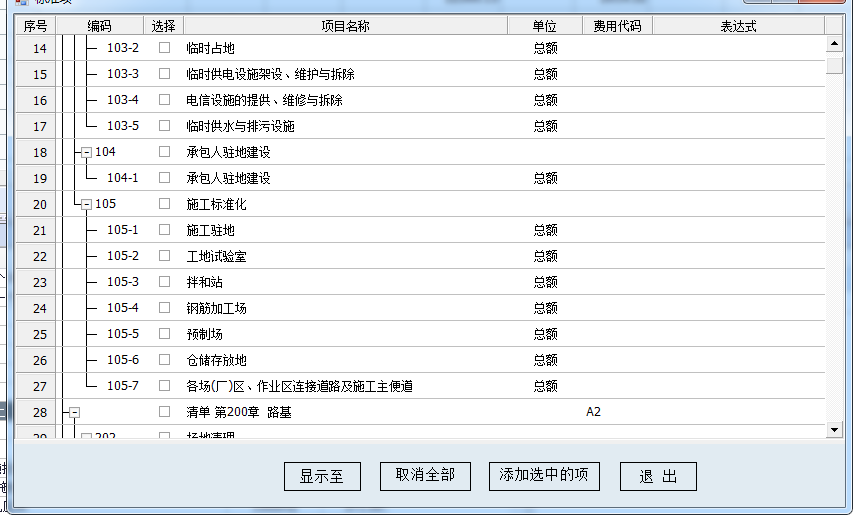
Task: Click item name 临时占地
Action: [211, 48]
